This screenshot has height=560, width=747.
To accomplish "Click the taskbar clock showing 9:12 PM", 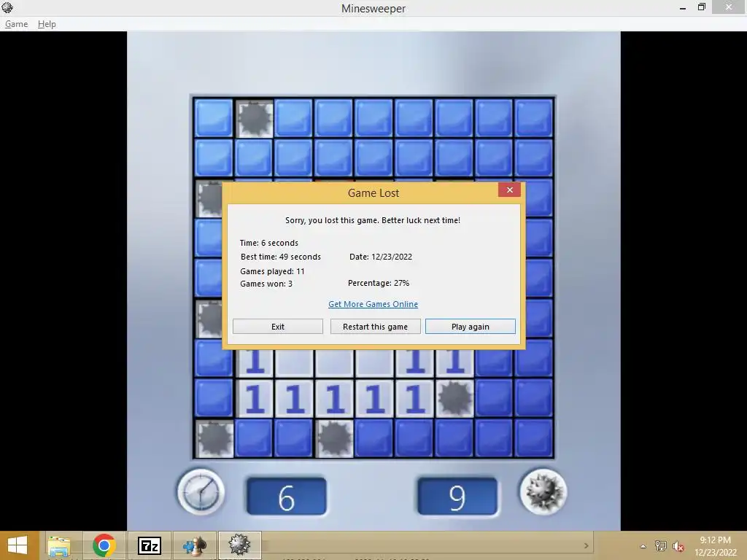I will (715, 545).
